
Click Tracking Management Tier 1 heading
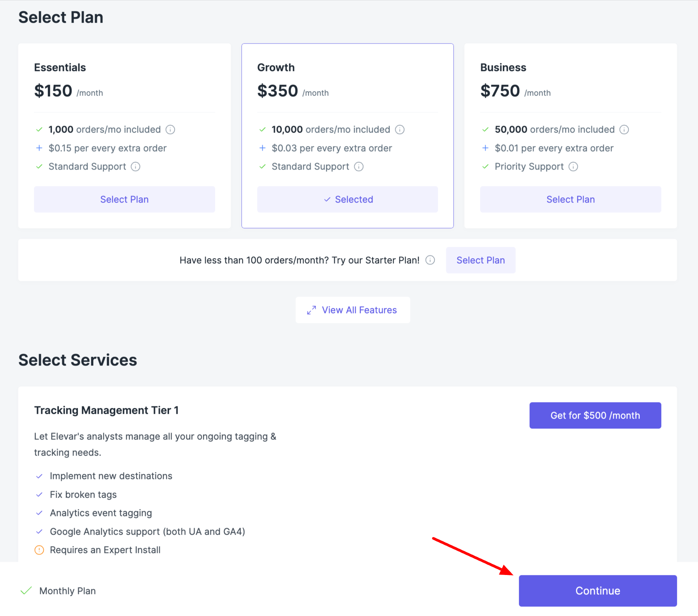pyautogui.click(x=107, y=410)
